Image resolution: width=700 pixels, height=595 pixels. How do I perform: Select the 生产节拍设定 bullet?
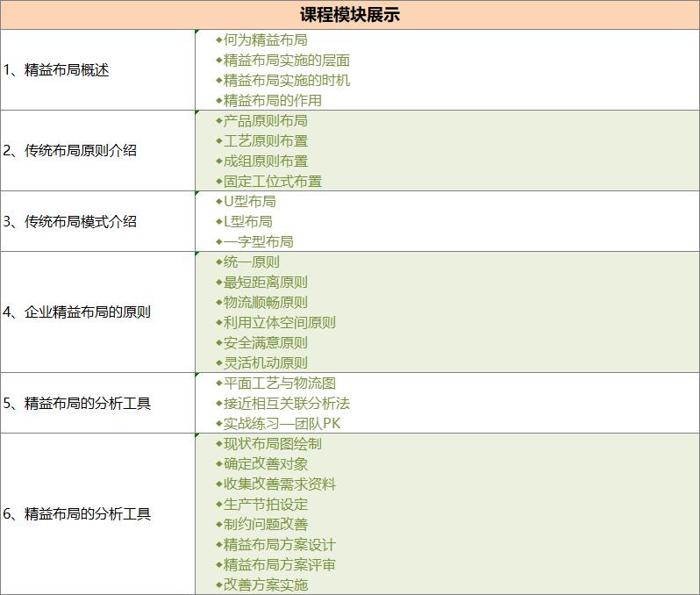[265, 504]
